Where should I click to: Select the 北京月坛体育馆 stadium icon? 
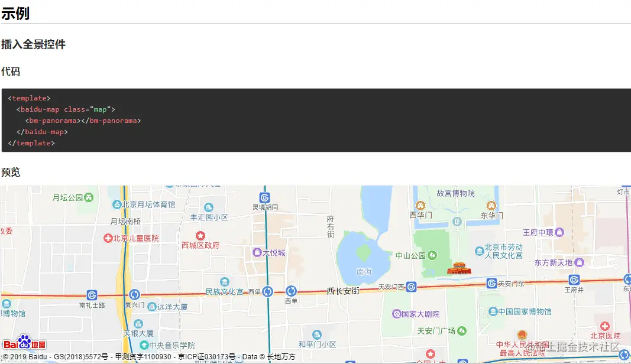coord(117,204)
